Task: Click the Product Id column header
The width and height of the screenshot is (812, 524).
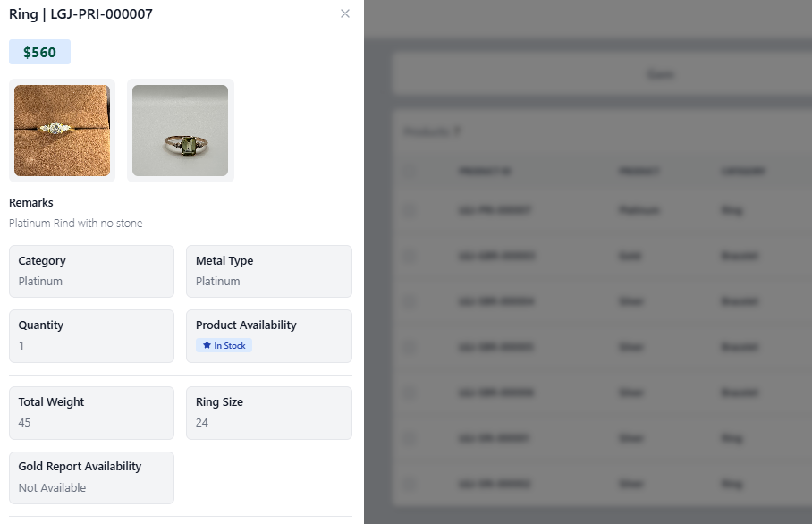Action: pos(485,171)
